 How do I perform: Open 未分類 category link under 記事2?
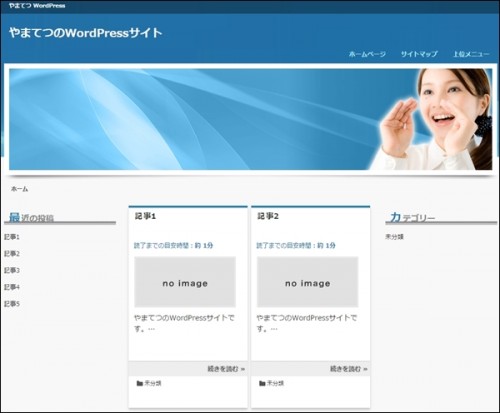click(275, 383)
